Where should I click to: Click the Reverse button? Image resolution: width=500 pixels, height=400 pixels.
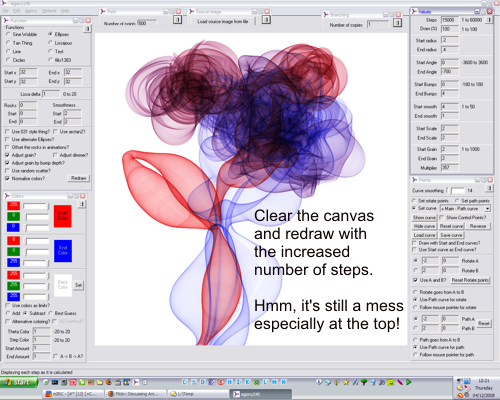(478, 226)
